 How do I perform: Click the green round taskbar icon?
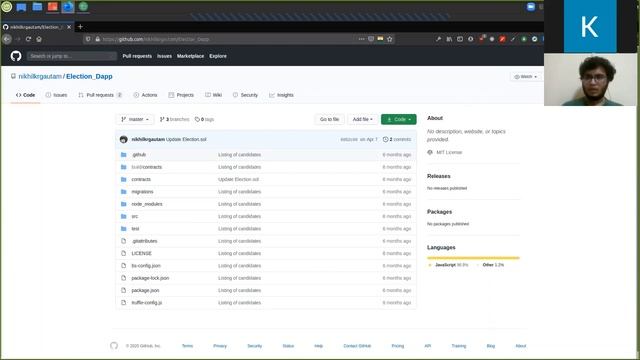click(x=83, y=7)
